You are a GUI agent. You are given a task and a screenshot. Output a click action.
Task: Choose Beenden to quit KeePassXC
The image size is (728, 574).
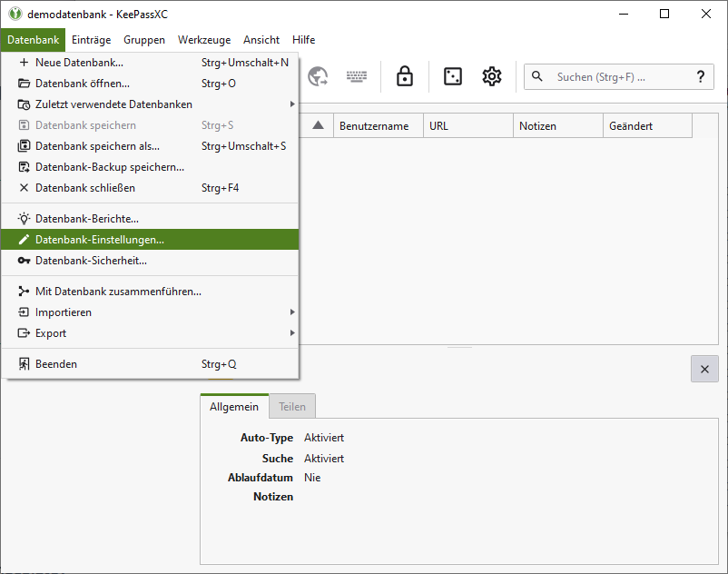pyautogui.click(x=56, y=364)
